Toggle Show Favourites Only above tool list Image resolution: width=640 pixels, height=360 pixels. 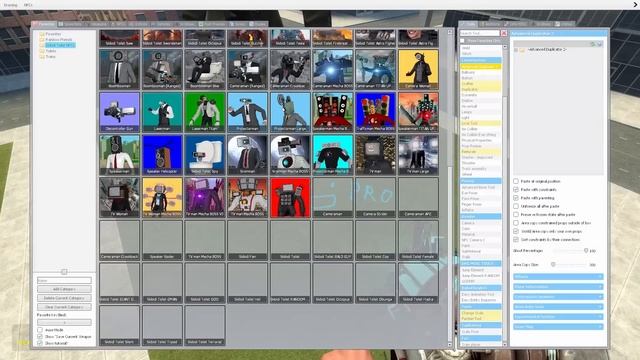pyautogui.click(x=462, y=41)
